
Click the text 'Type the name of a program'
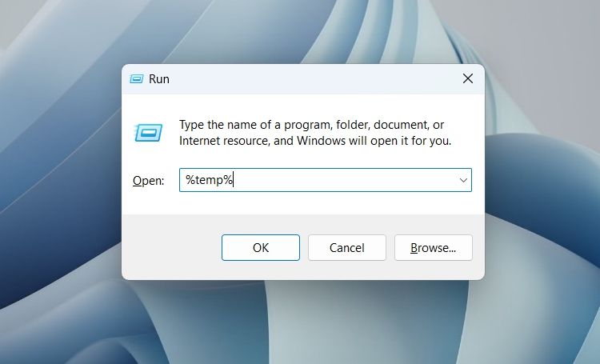click(256, 125)
